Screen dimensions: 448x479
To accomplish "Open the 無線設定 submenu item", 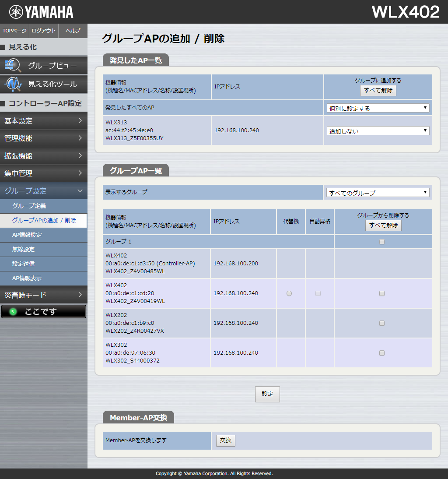I will click(x=24, y=249).
